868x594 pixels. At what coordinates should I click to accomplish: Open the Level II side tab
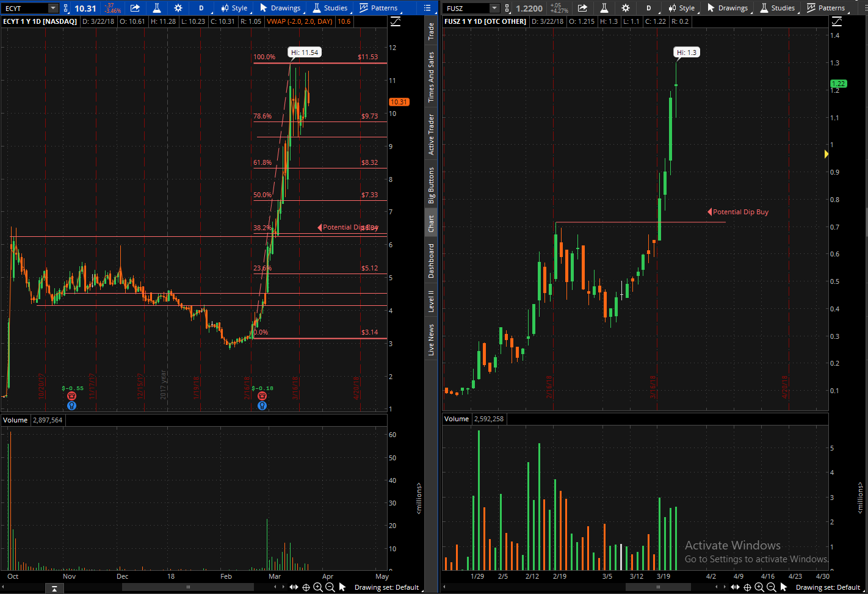click(431, 302)
